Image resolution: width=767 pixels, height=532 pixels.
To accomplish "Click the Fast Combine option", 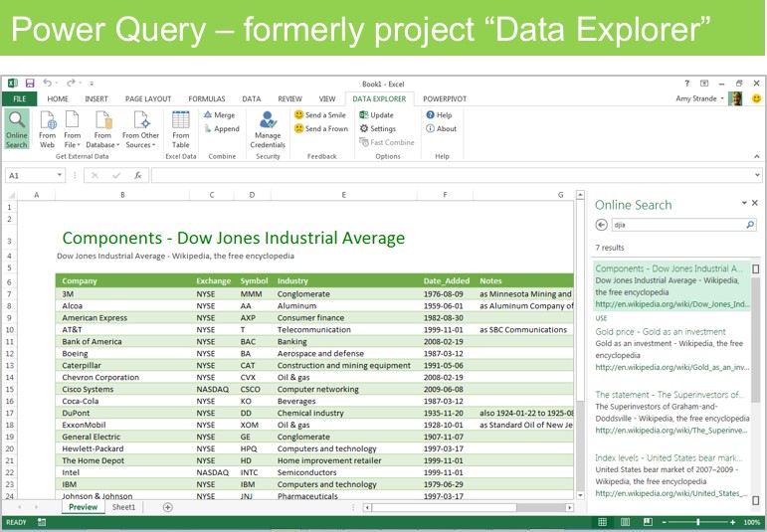I will (386, 142).
